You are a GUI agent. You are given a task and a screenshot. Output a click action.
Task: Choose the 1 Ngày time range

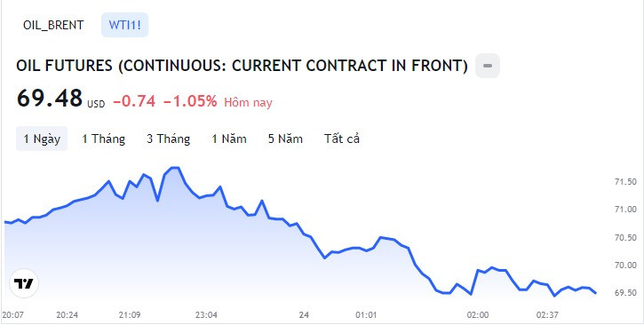coord(42,139)
